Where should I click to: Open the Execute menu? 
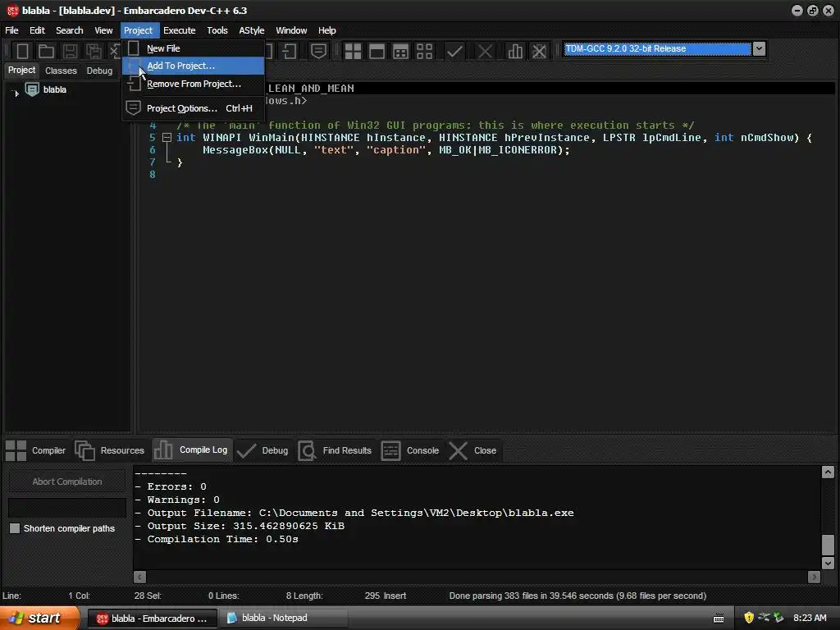[x=180, y=30]
